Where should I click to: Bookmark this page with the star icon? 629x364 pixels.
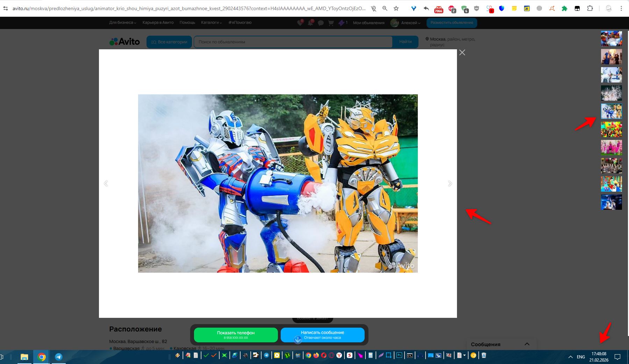click(396, 8)
